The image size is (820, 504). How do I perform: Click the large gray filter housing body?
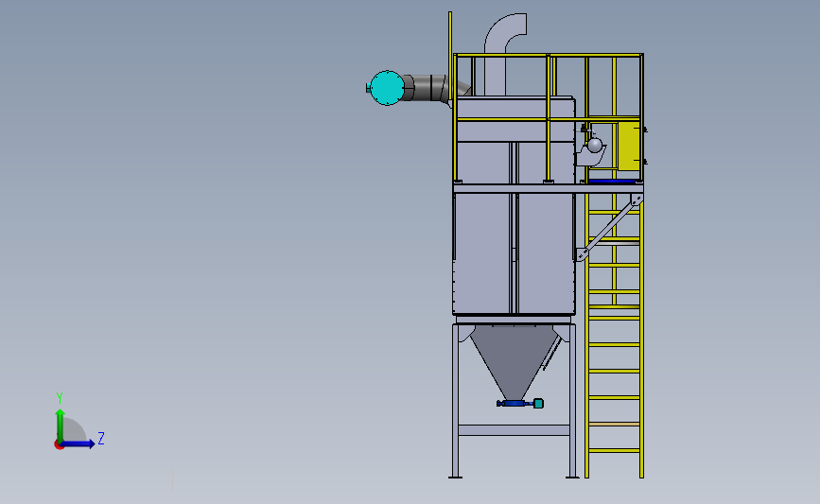(x=515, y=205)
